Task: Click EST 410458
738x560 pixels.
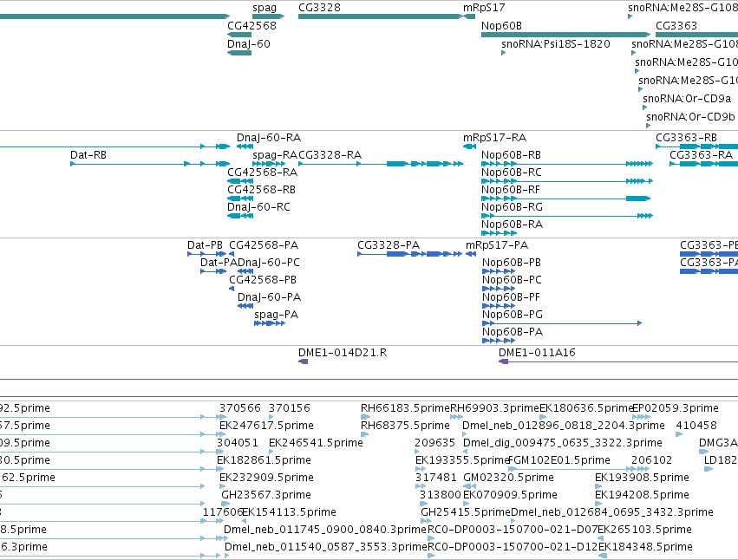Action: coord(696,426)
